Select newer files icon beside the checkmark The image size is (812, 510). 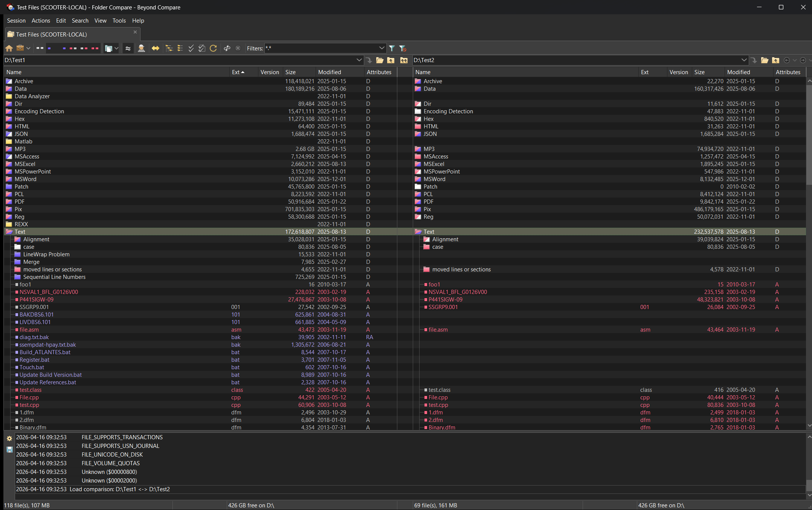coord(202,48)
